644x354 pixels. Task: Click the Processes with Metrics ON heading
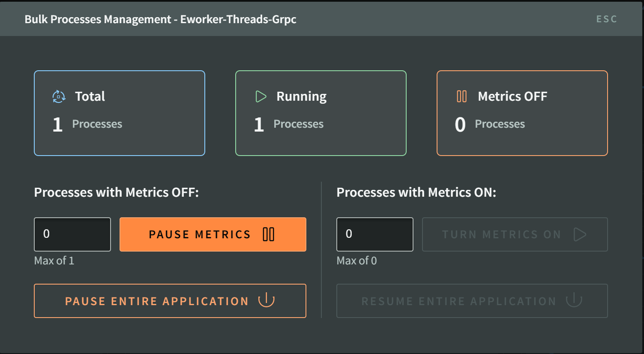416,192
